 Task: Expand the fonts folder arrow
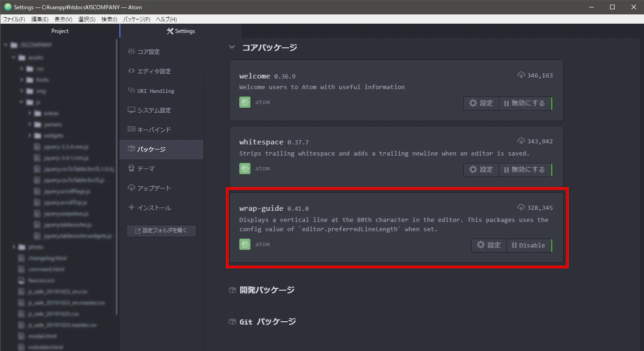(x=21, y=80)
